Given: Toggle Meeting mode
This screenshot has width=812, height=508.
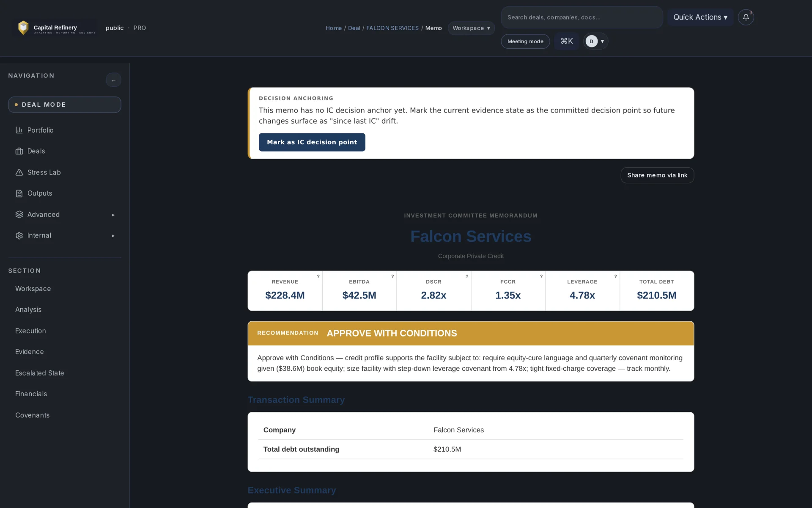Looking at the screenshot, I should point(525,41).
